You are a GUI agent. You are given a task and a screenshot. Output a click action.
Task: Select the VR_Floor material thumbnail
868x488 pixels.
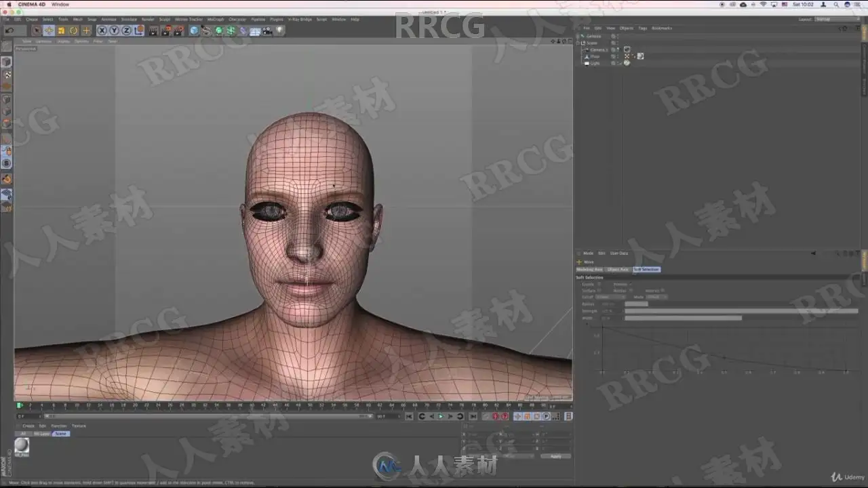point(22,445)
